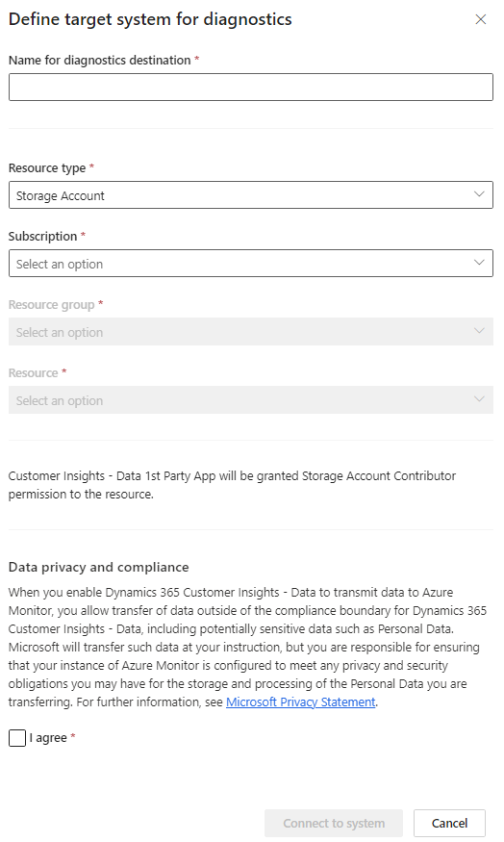Open the Microsoft Privacy Statement link
The height and width of the screenshot is (842, 504).
click(301, 702)
